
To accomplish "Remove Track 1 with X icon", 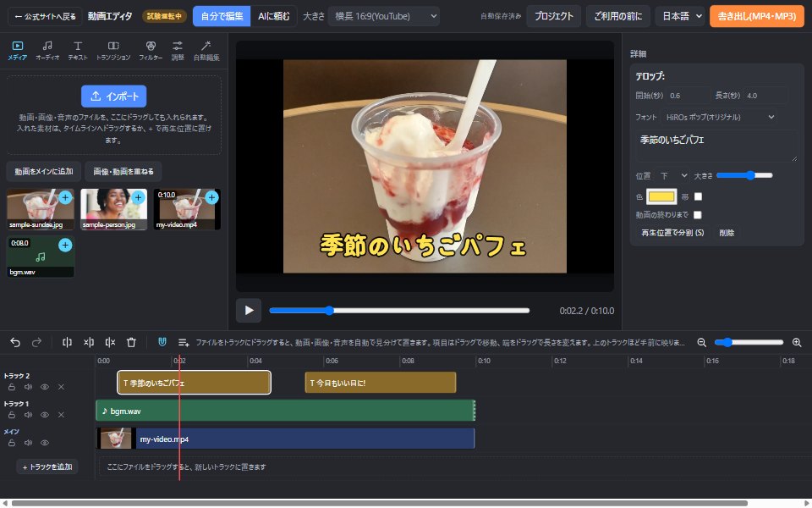I will [x=61, y=415].
